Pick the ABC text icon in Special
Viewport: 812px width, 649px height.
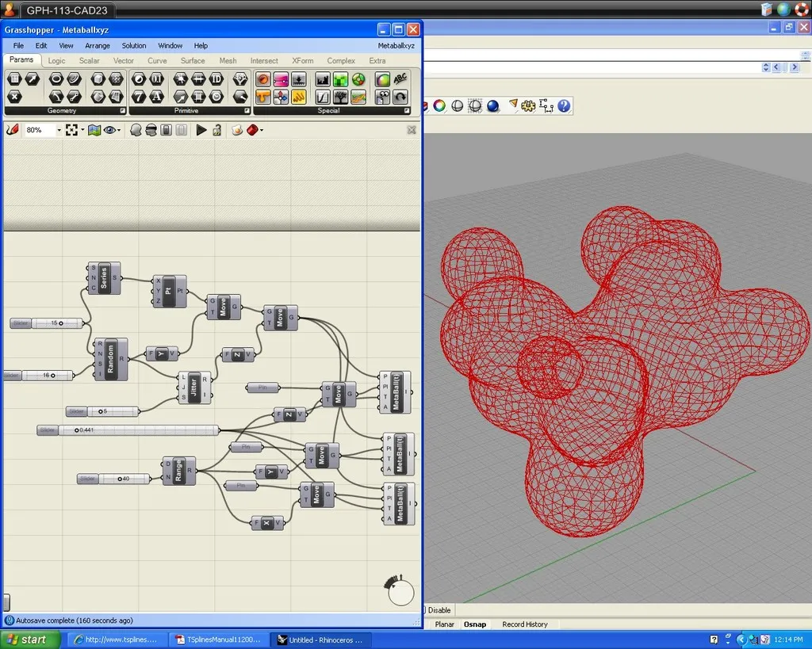(x=400, y=78)
